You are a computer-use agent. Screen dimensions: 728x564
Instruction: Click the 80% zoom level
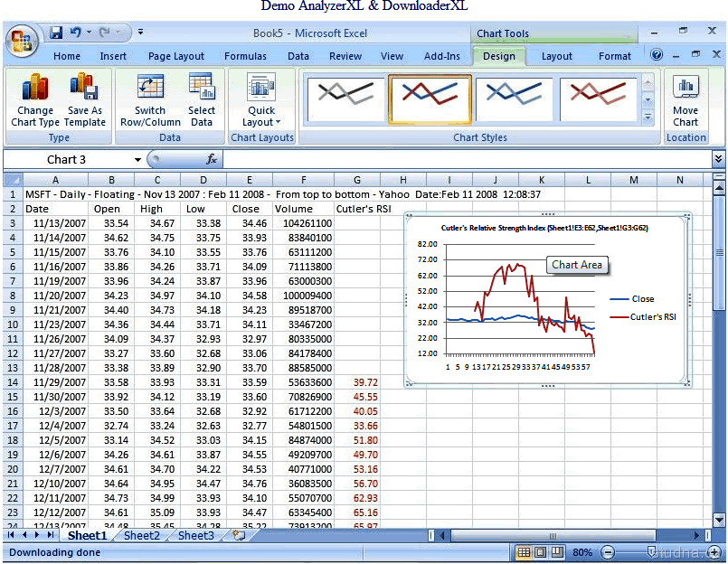(582, 552)
